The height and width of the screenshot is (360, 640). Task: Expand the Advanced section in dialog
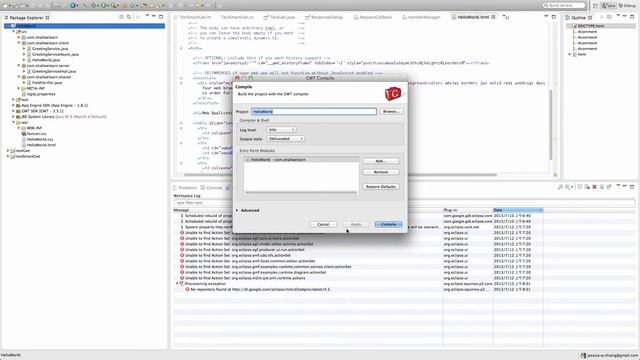click(237, 210)
